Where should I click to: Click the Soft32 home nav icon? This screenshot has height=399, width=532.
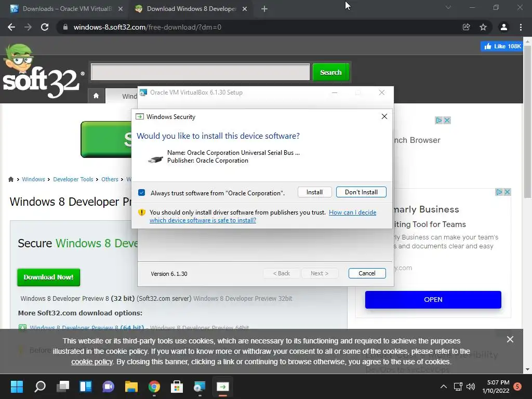(x=96, y=96)
